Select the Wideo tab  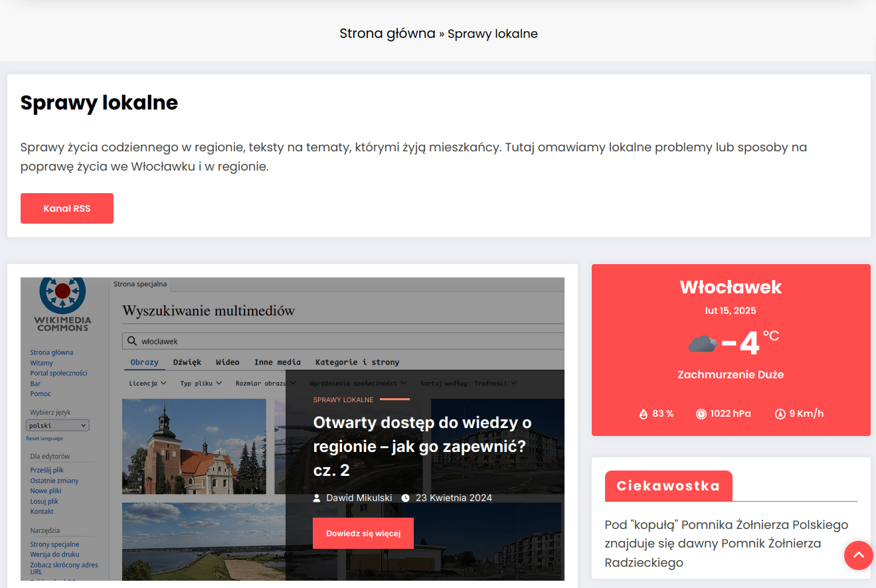point(227,362)
